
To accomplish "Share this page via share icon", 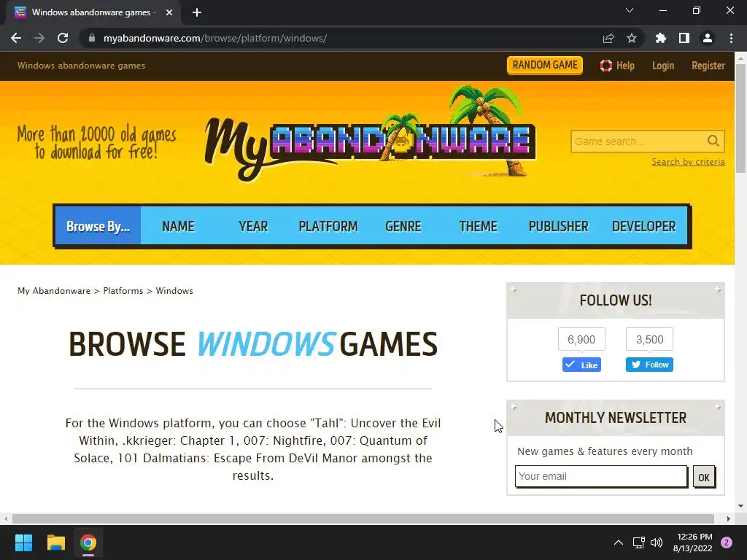I will [x=608, y=38].
